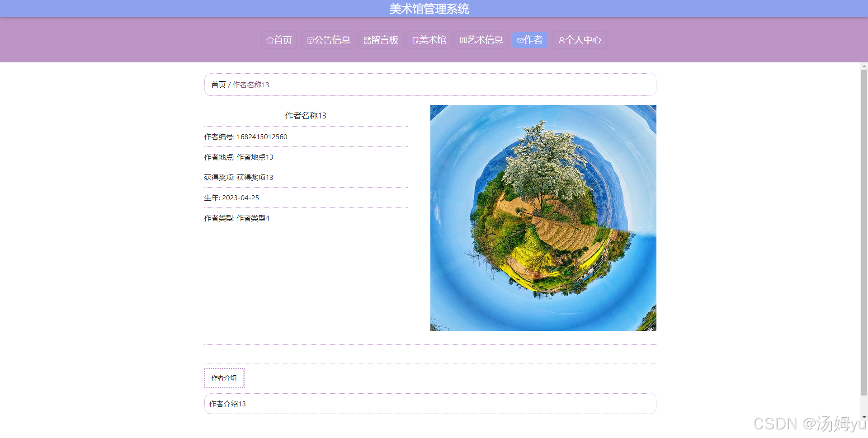Click the house icon beside 首页

(x=270, y=40)
